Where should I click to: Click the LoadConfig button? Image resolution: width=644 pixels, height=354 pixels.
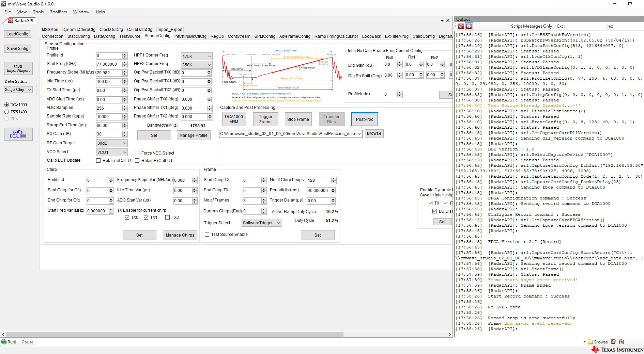point(17,34)
